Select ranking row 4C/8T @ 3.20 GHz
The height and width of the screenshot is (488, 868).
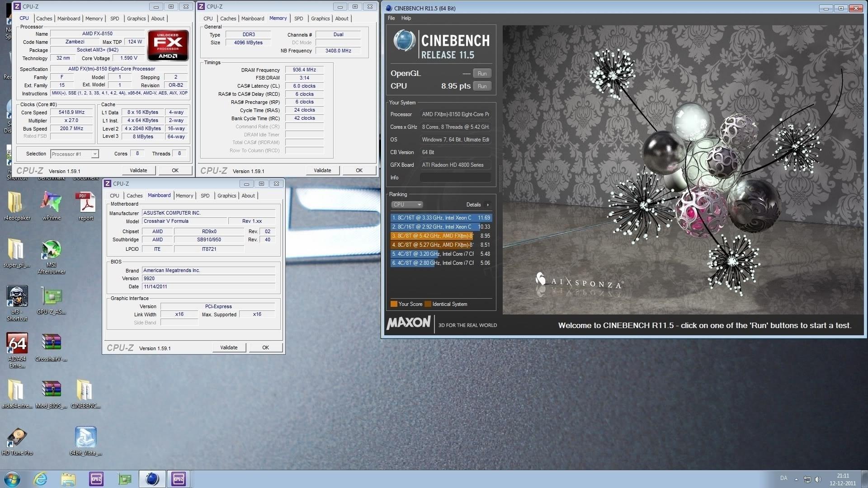441,254
